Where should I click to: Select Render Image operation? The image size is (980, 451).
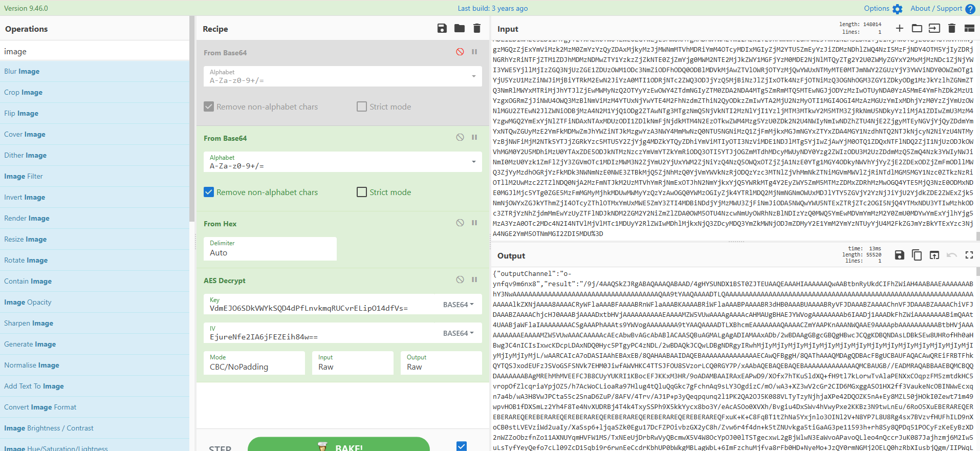pyautogui.click(x=27, y=218)
